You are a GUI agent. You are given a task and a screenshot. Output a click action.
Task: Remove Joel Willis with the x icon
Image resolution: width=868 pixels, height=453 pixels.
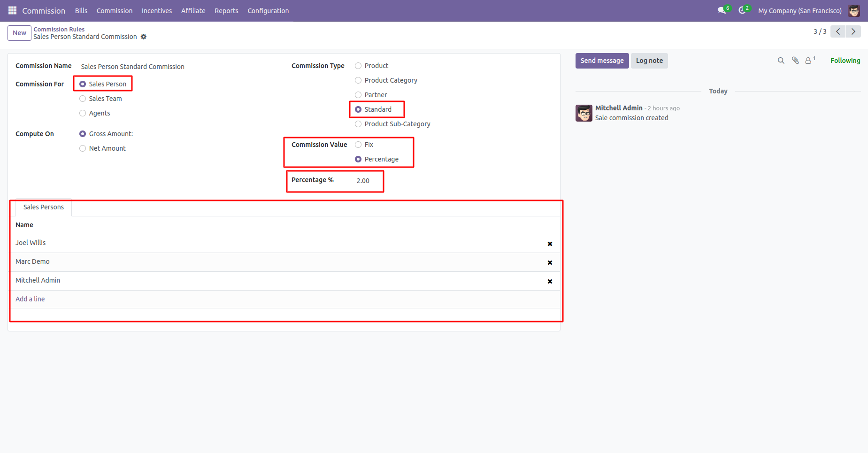pyautogui.click(x=550, y=244)
